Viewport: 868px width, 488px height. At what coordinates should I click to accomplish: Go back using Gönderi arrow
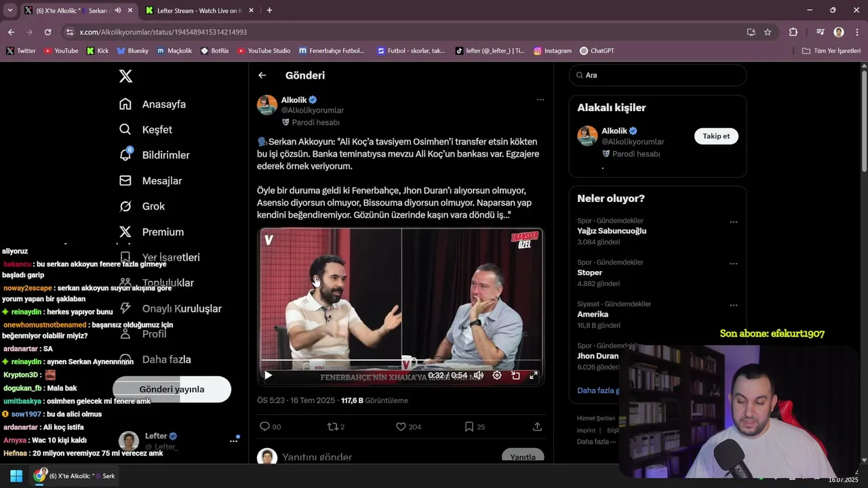262,75
